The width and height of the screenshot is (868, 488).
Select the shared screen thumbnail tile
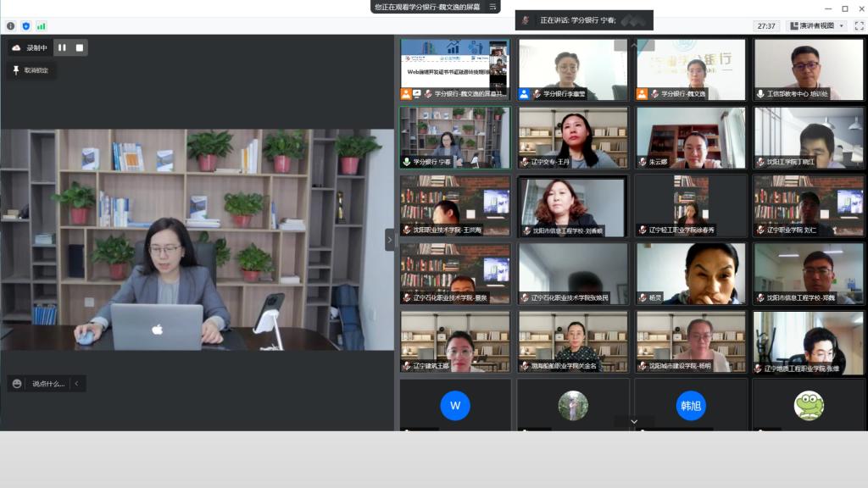point(454,69)
